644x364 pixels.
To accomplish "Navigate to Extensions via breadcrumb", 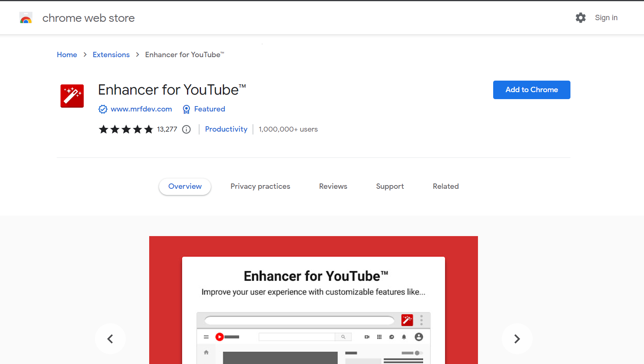I will 111,54.
